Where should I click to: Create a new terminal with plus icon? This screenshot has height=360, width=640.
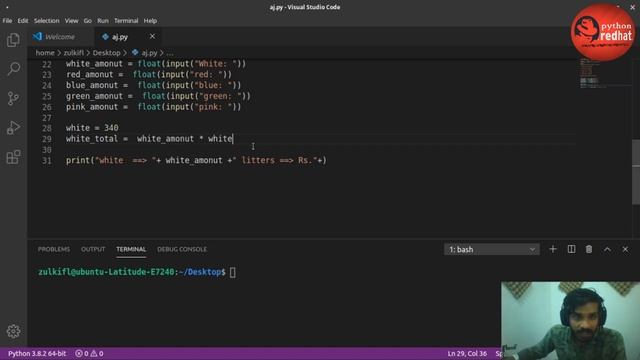(x=553, y=249)
